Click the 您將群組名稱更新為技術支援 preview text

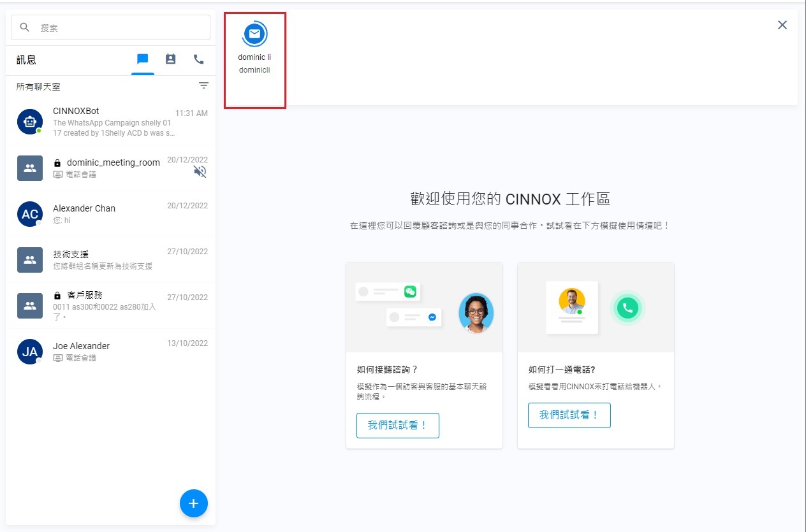tap(103, 266)
